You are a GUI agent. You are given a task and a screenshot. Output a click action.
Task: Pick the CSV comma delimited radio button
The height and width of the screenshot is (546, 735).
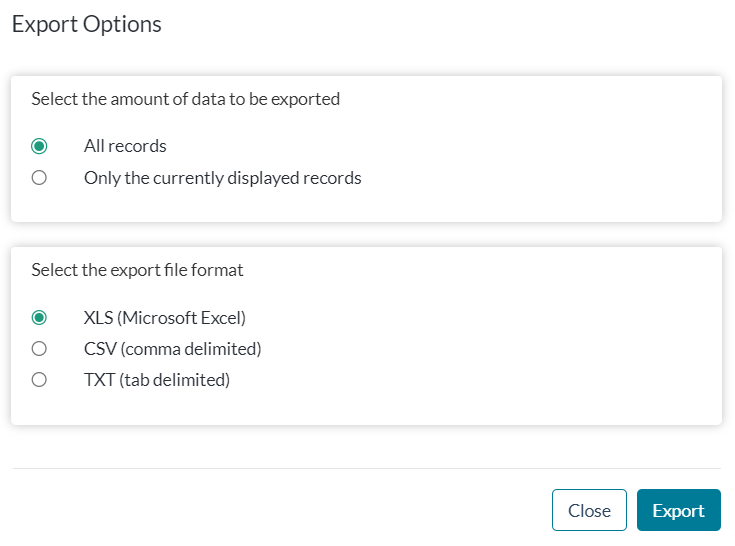(39, 349)
